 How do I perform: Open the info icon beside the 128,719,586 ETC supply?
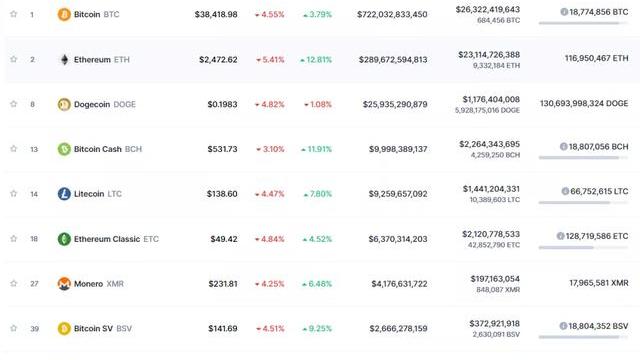click(x=560, y=236)
